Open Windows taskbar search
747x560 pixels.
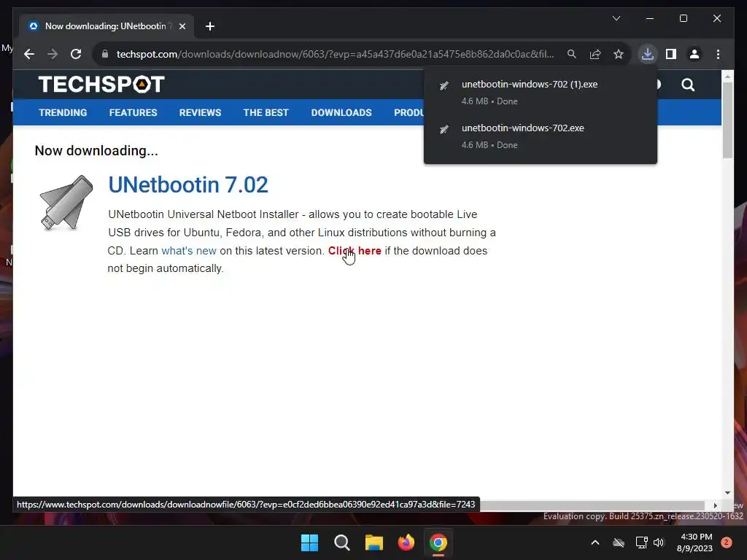tap(341, 542)
